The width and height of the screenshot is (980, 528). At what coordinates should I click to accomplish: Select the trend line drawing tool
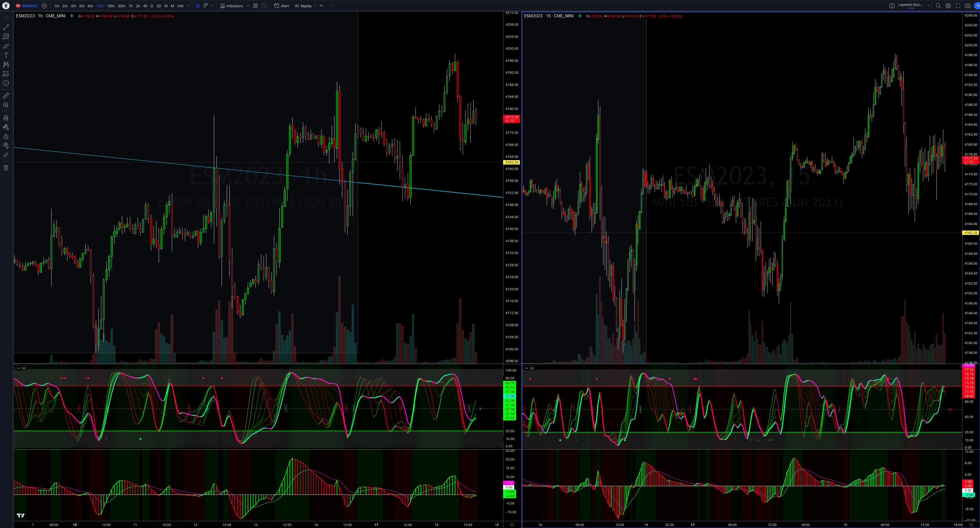(x=6, y=27)
